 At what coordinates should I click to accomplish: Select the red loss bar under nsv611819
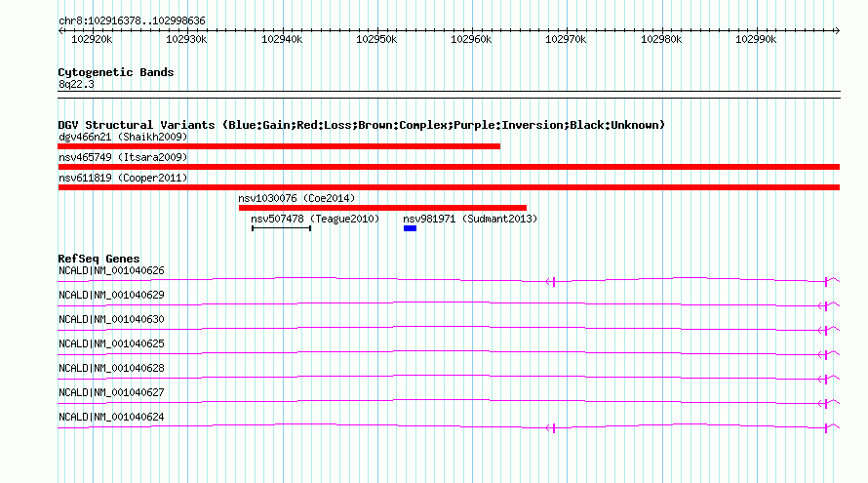click(449, 187)
